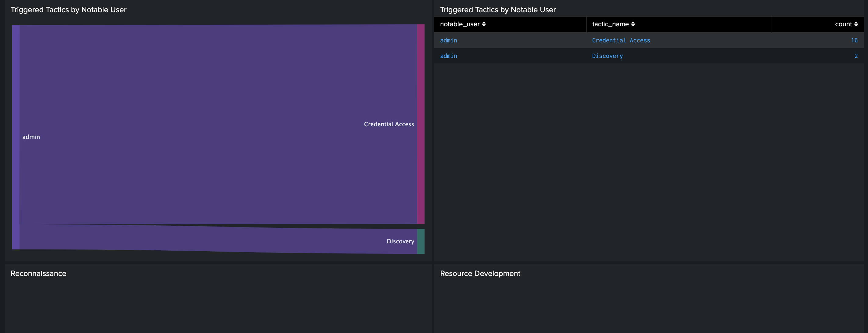Viewport: 868px width, 333px height.
Task: Click the count value 2
Action: point(856,56)
